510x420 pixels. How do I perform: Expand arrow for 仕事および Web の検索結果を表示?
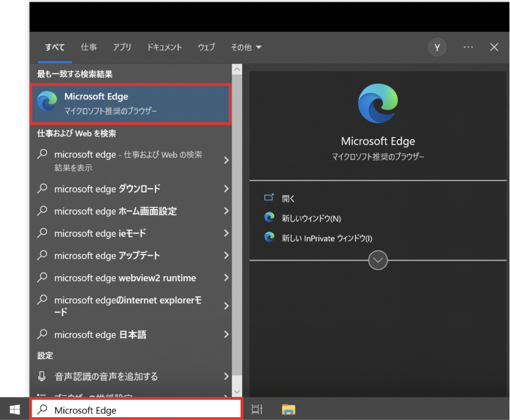(226, 160)
